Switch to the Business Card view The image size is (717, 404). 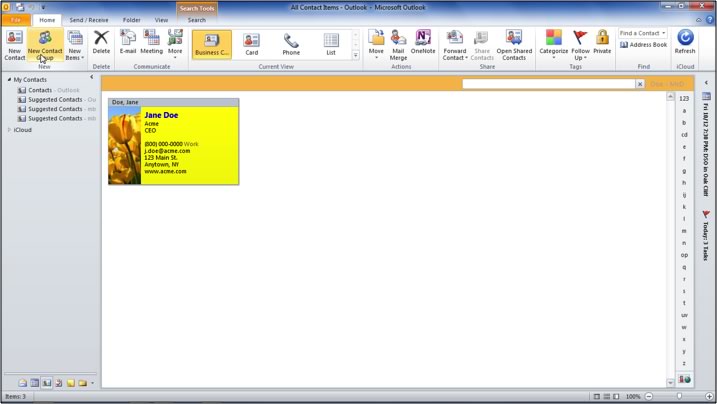(212, 44)
